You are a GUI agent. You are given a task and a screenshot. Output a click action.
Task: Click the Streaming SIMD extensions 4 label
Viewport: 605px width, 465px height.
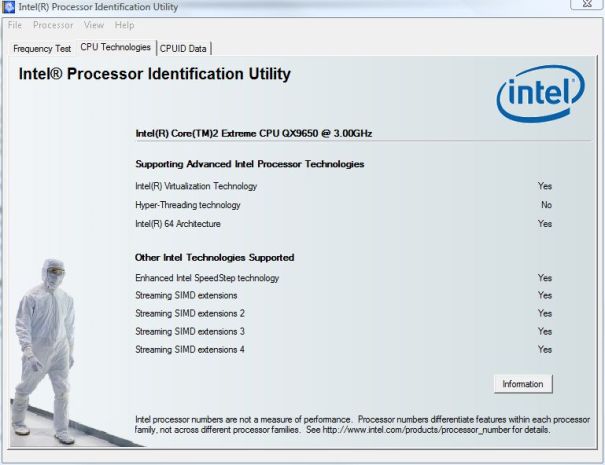[190, 350]
